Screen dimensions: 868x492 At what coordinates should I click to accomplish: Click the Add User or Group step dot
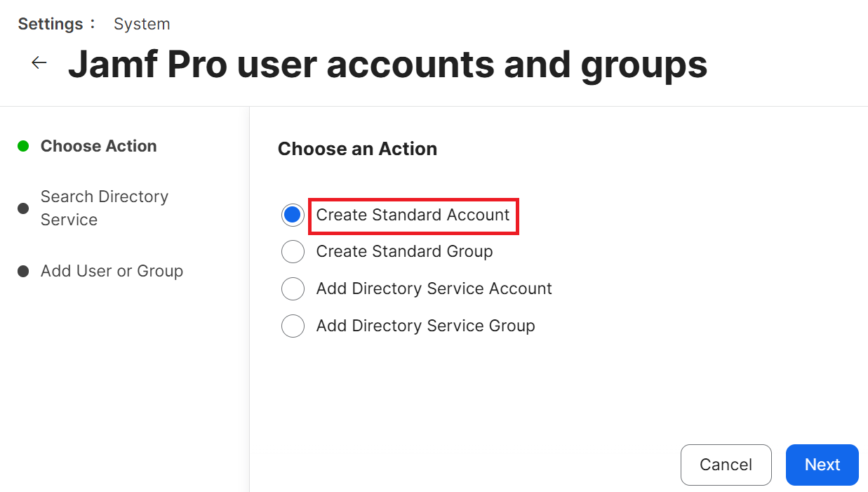pos(23,271)
